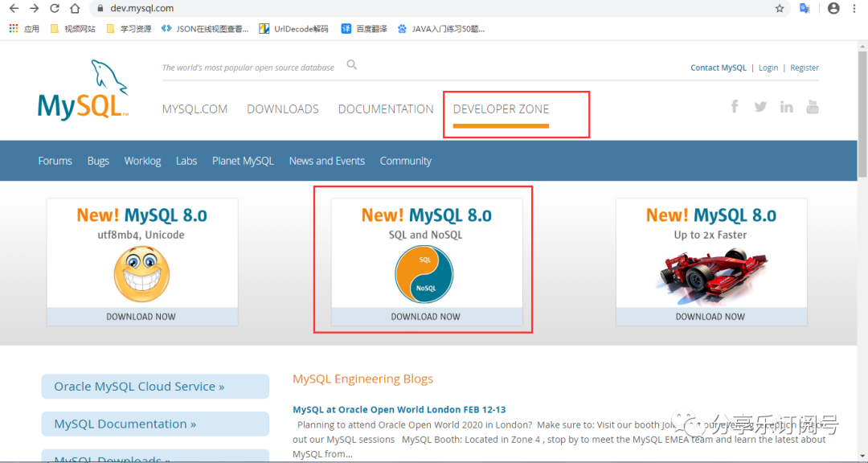Go back with the browser back arrow
868x463 pixels.
(14, 8)
